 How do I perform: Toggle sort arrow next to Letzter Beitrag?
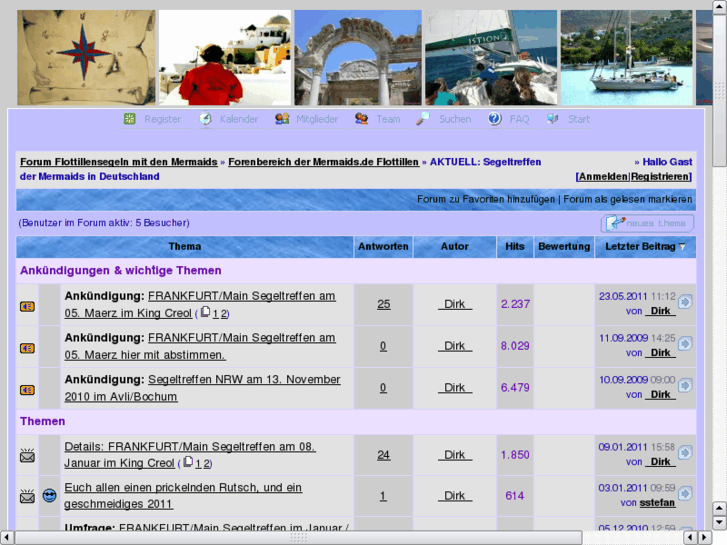(682, 247)
